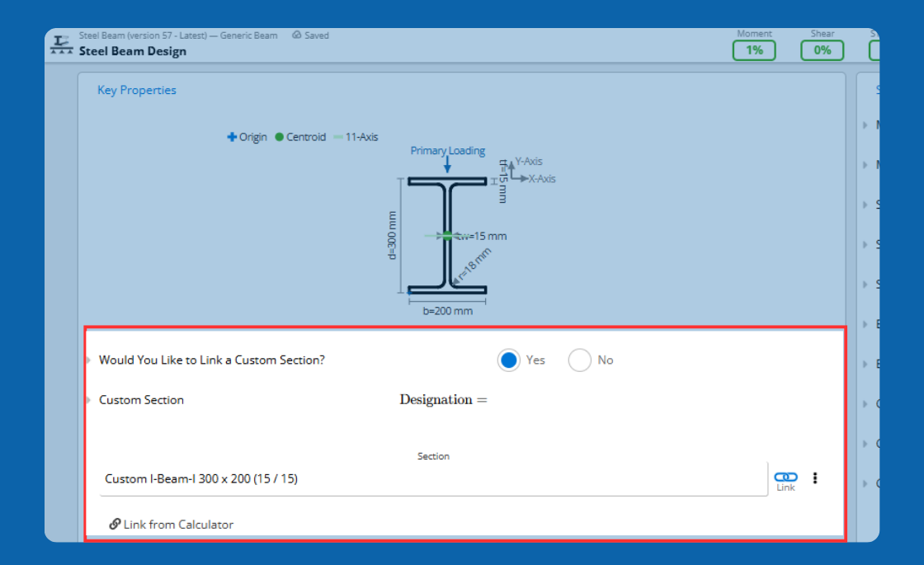
Task: Click the Section field with Custom I-Beam
Action: 433,478
